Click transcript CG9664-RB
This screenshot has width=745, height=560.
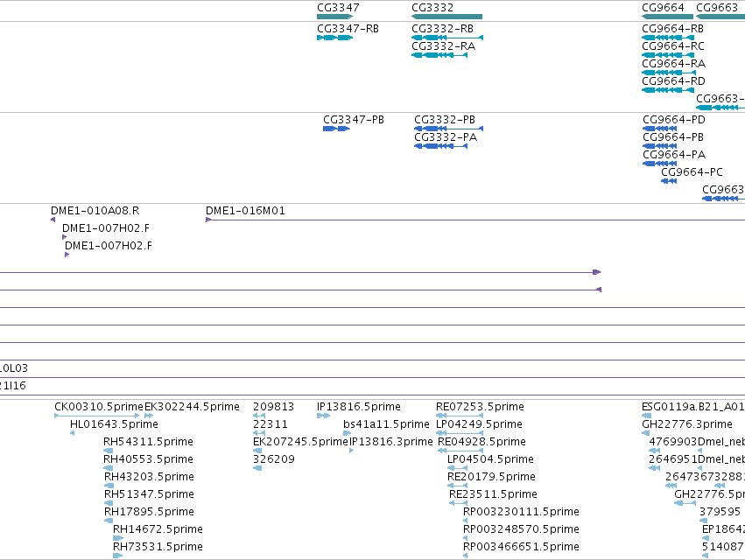click(673, 29)
